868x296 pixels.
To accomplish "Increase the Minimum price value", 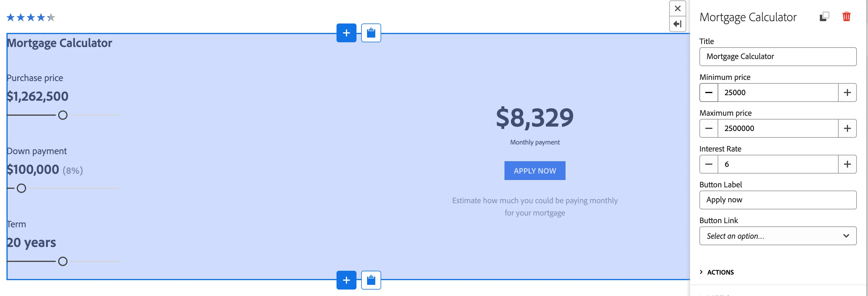I will point(847,92).
